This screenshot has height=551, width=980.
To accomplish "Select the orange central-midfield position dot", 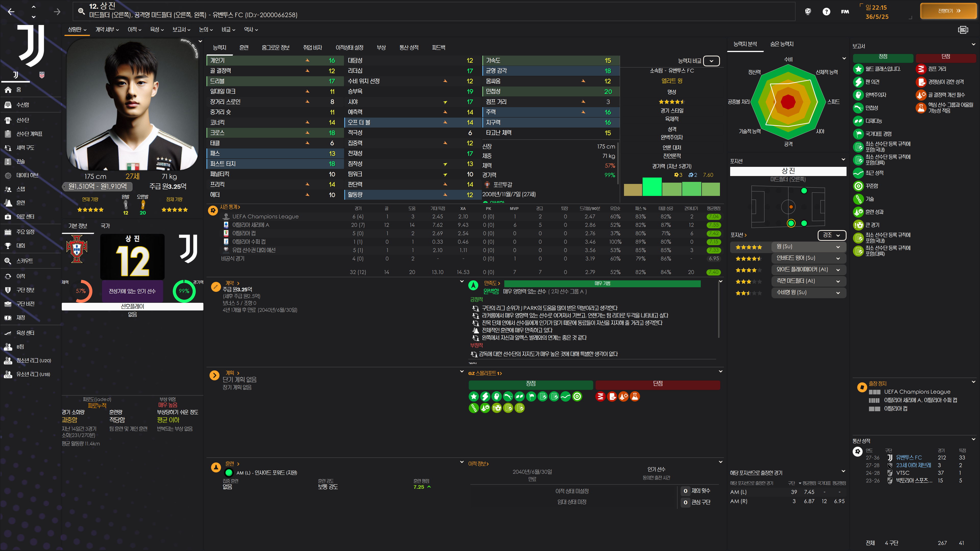I will pos(791,207).
